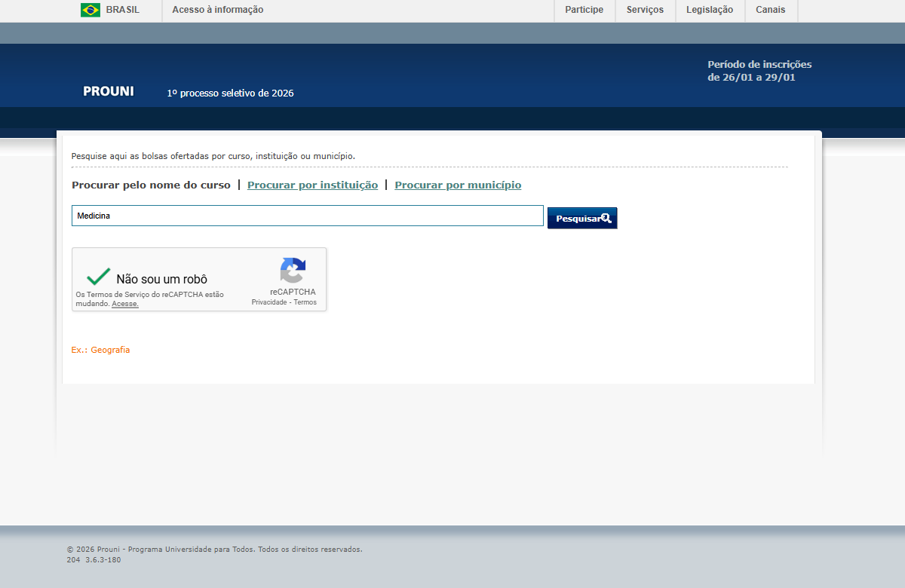Click the Período de inscrições notice
This screenshot has height=588, width=905.
(x=759, y=71)
